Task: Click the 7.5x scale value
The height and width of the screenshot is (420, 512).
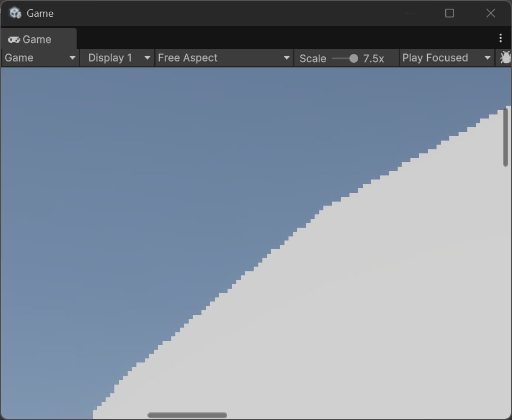Action: pyautogui.click(x=373, y=59)
